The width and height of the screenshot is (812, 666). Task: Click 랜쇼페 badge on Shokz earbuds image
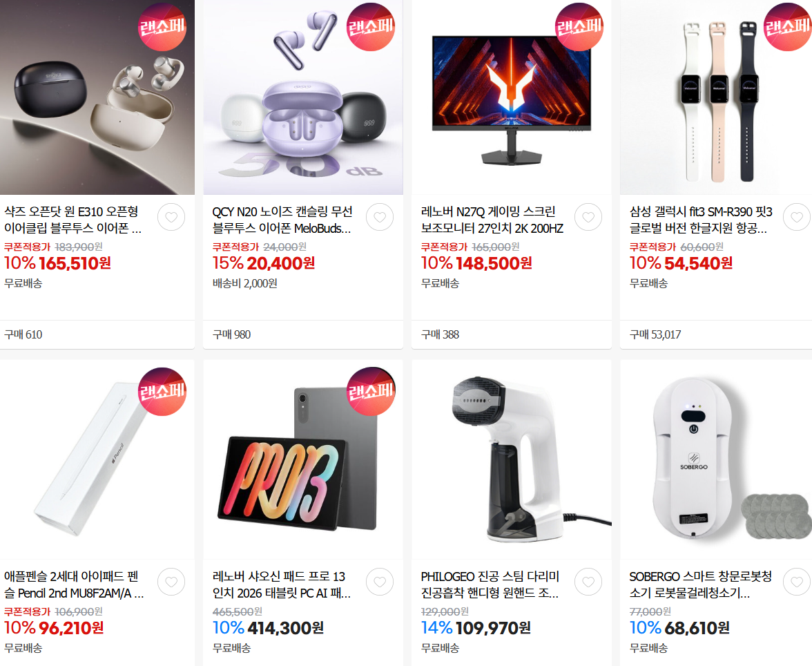coord(162,27)
